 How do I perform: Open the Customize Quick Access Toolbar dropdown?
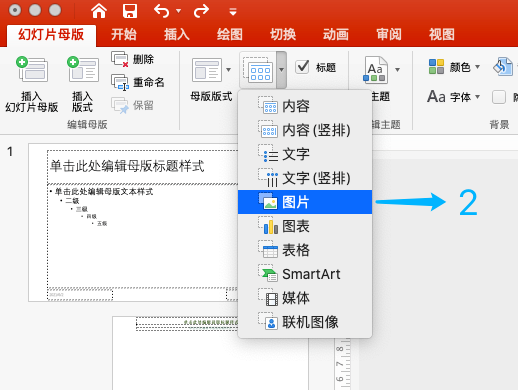233,12
